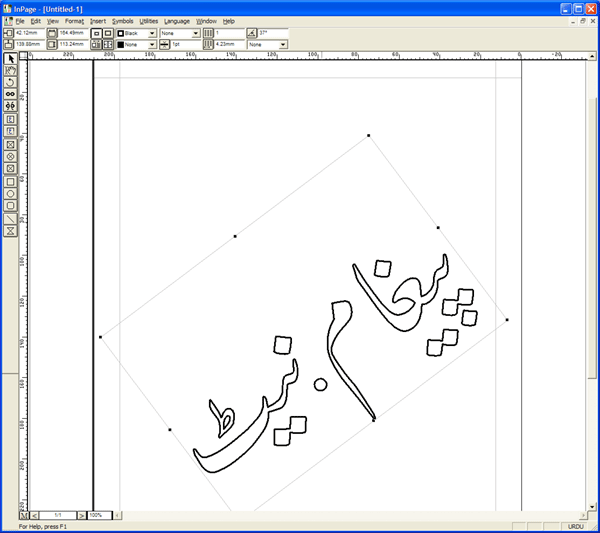600x533 pixels.
Task: Choose the link text boxes chain tool
Action: pos(11,94)
